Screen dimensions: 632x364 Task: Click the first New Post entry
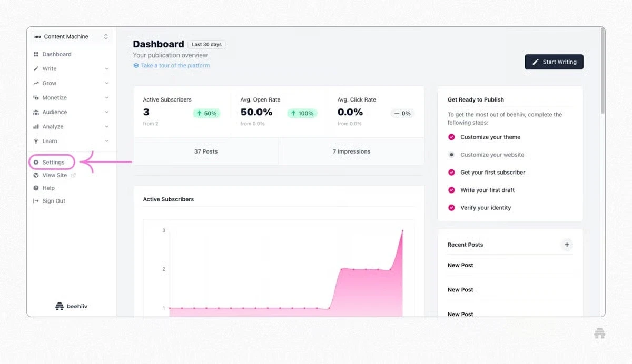click(460, 265)
